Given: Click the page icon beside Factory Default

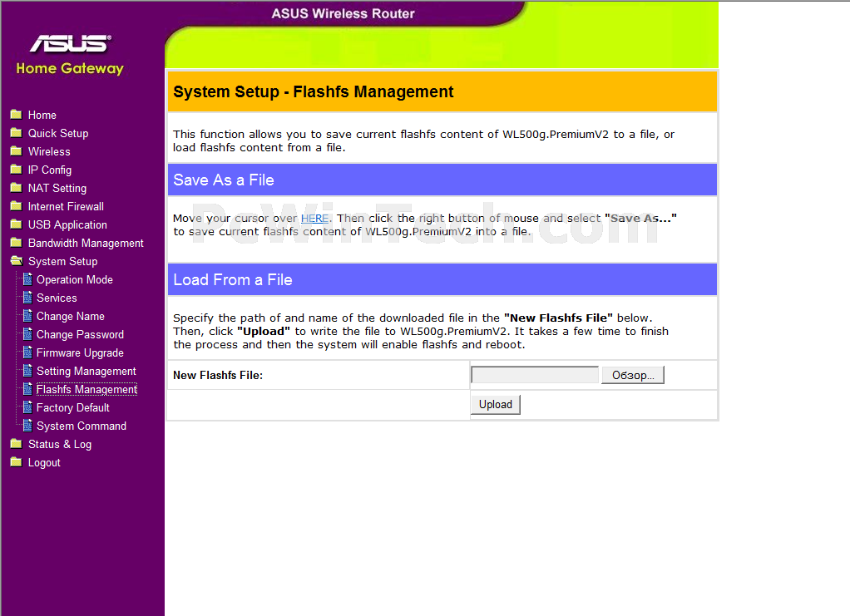Looking at the screenshot, I should click(27, 407).
